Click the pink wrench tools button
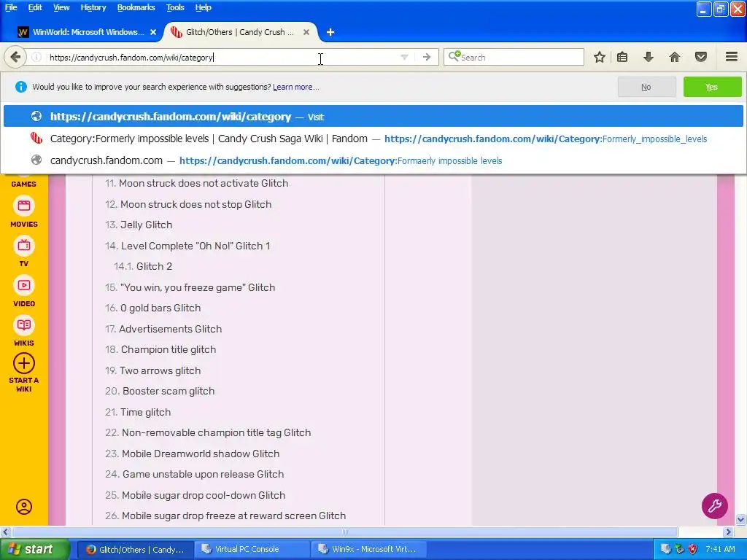This screenshot has width=747, height=560. pos(715,506)
